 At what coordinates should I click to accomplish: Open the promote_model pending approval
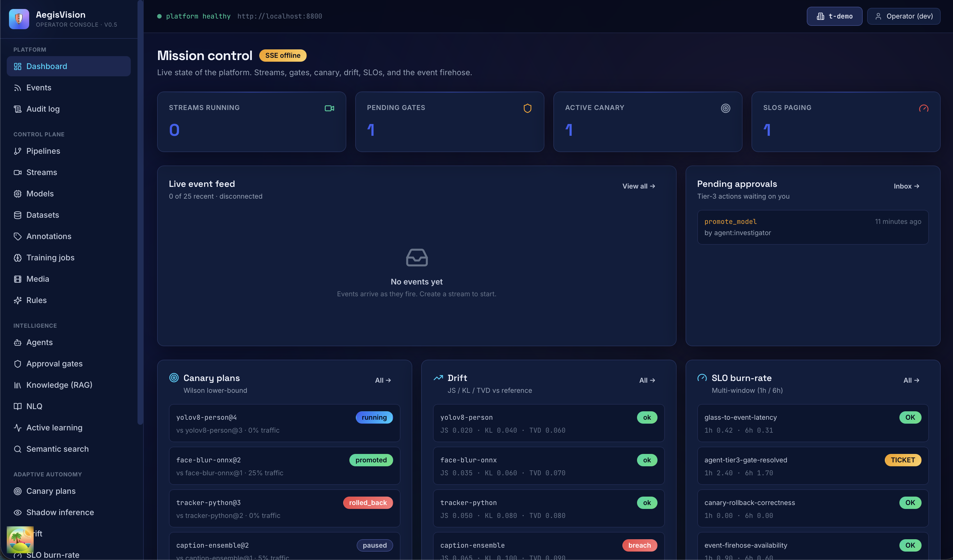pyautogui.click(x=813, y=227)
